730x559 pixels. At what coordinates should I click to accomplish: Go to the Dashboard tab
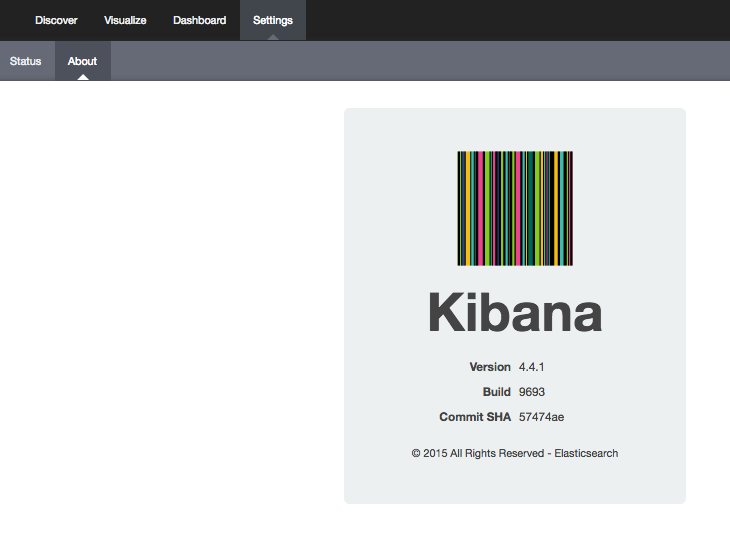199,20
